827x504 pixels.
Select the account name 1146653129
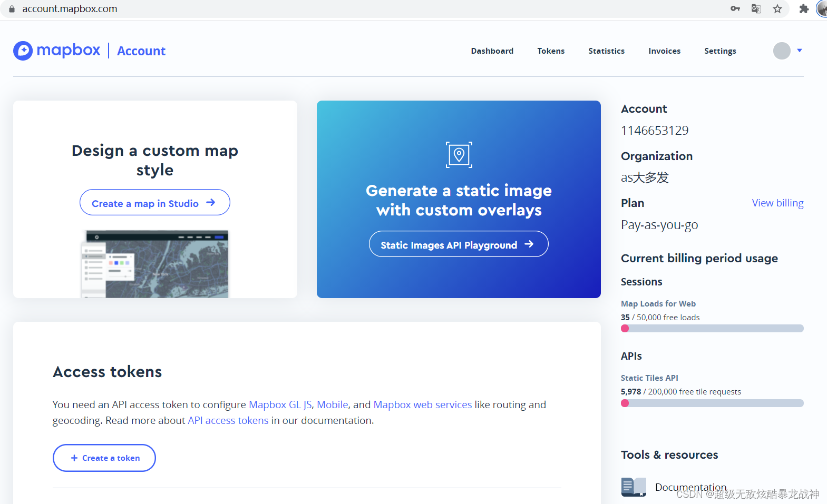click(x=655, y=130)
